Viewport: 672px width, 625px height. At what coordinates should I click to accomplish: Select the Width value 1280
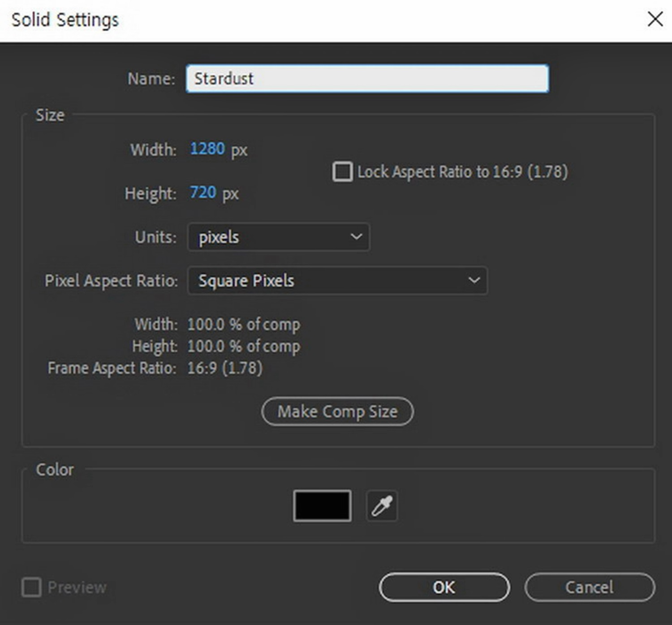pos(207,149)
